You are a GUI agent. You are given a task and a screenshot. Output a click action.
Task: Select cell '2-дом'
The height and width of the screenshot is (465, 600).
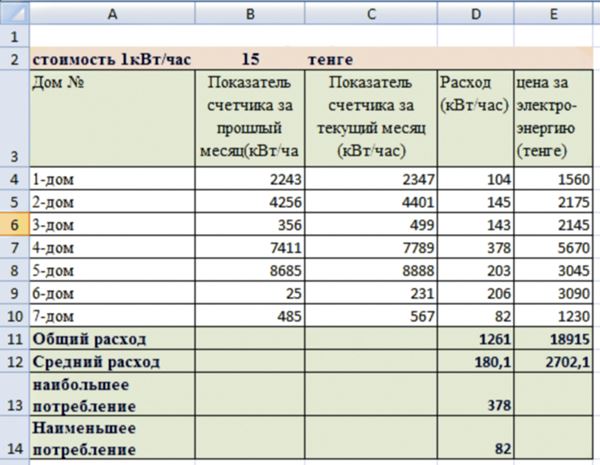(x=112, y=202)
